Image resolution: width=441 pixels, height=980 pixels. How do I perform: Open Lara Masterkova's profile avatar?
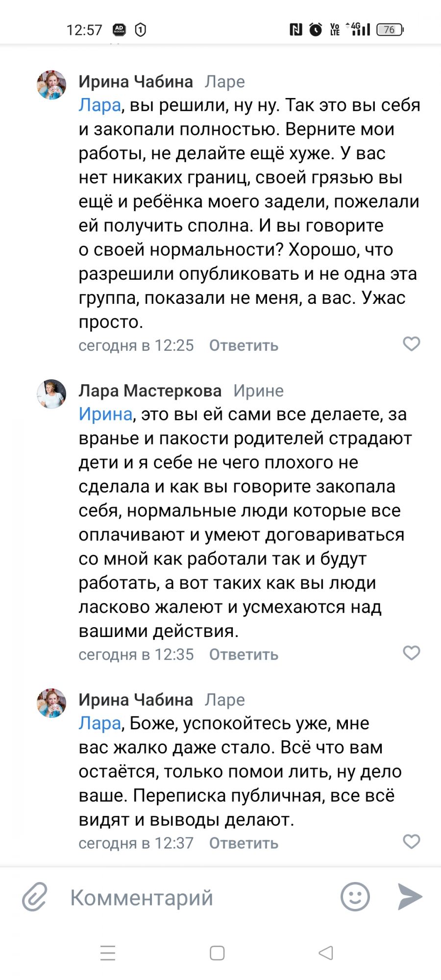pyautogui.click(x=51, y=393)
